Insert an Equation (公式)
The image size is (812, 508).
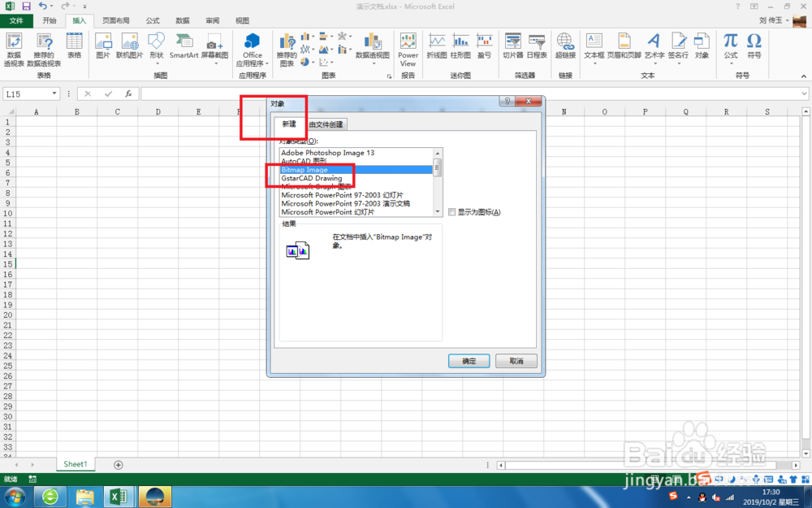731,48
